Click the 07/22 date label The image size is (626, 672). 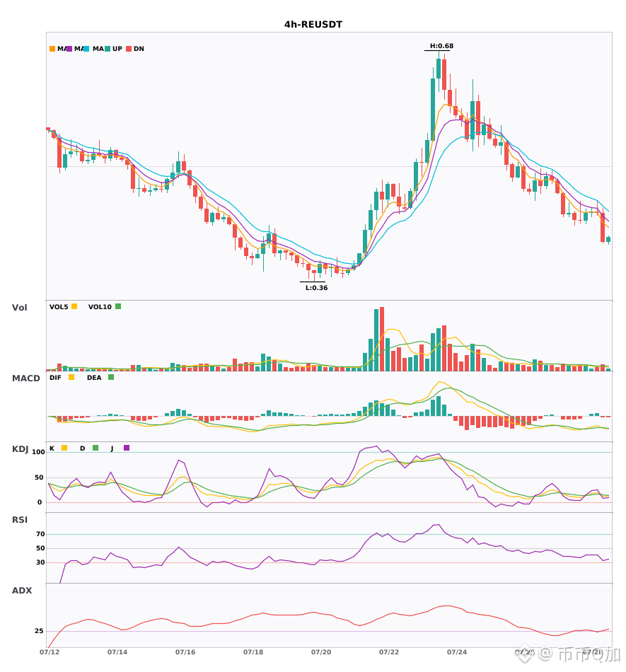tap(389, 652)
